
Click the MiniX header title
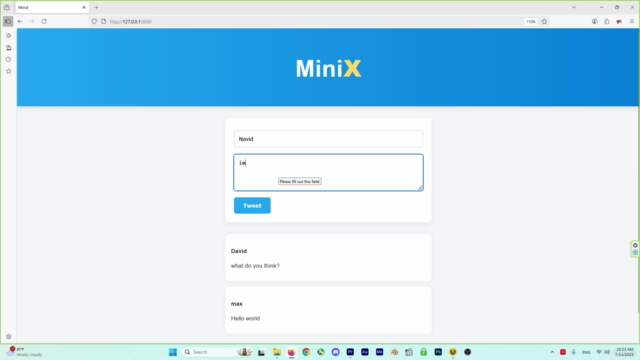tap(328, 68)
